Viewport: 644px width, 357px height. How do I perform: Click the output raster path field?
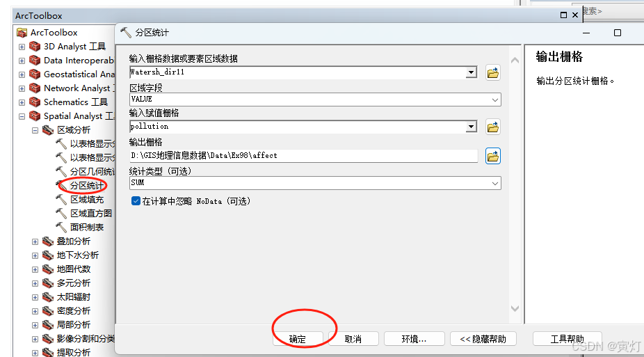(x=303, y=156)
